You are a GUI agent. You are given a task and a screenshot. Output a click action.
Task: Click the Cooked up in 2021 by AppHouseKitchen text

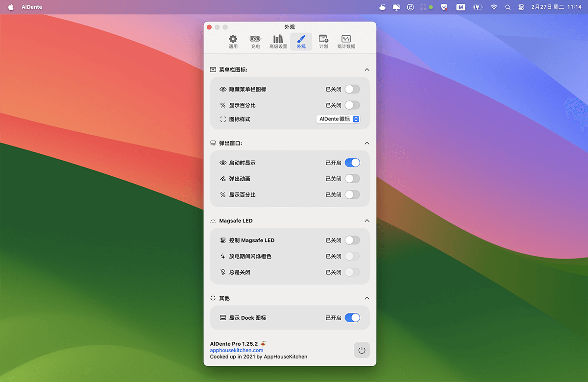tap(259, 357)
